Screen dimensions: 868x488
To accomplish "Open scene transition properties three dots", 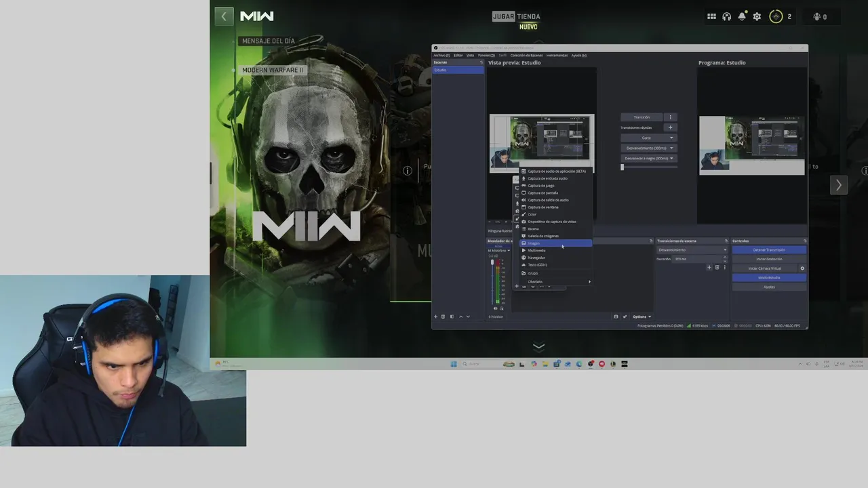I will click(x=724, y=268).
